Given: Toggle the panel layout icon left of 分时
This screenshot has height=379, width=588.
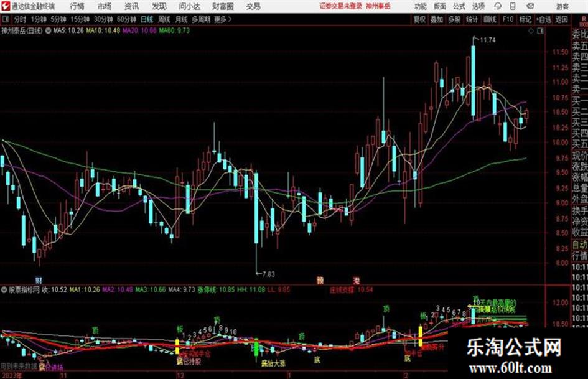Looking at the screenshot, I should point(6,19).
